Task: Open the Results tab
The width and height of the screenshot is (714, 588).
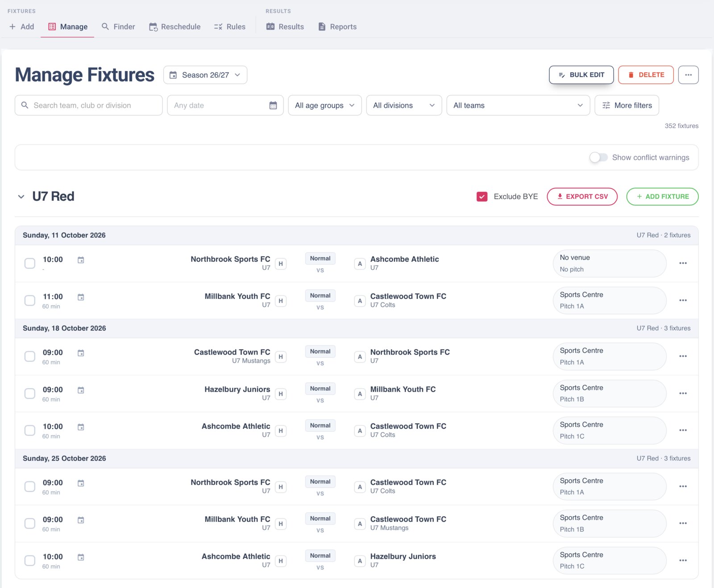Action: click(x=285, y=27)
